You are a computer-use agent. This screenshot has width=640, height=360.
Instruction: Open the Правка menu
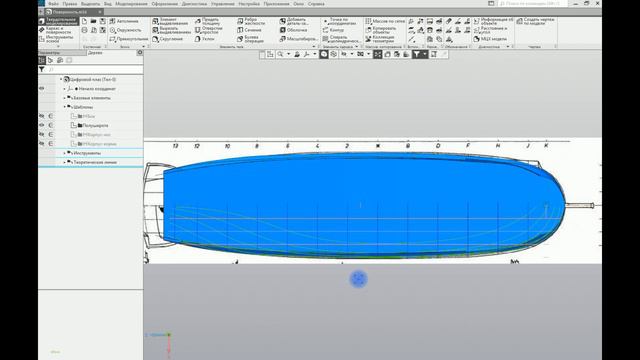click(70, 4)
